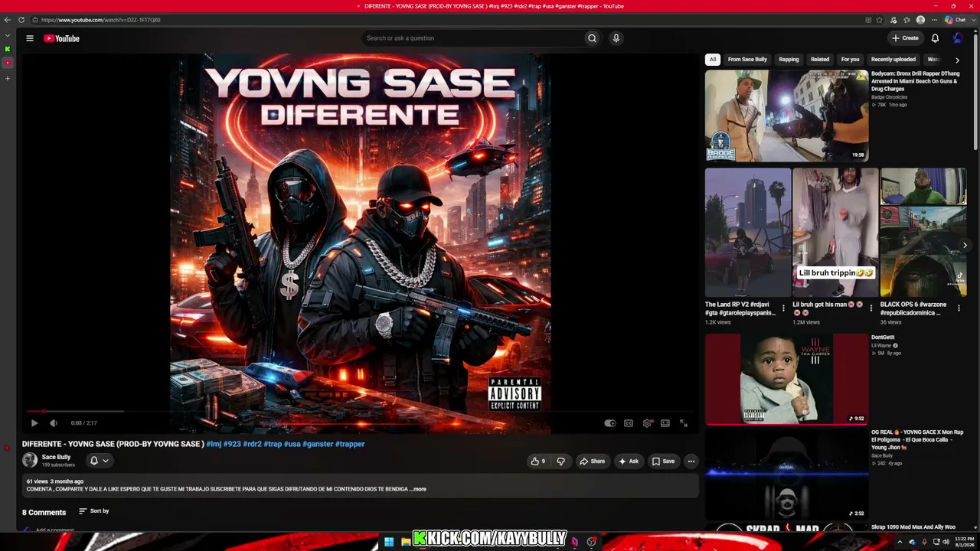Open the YouTube guide hamburger menu
This screenshot has width=980, height=551.
tap(30, 38)
